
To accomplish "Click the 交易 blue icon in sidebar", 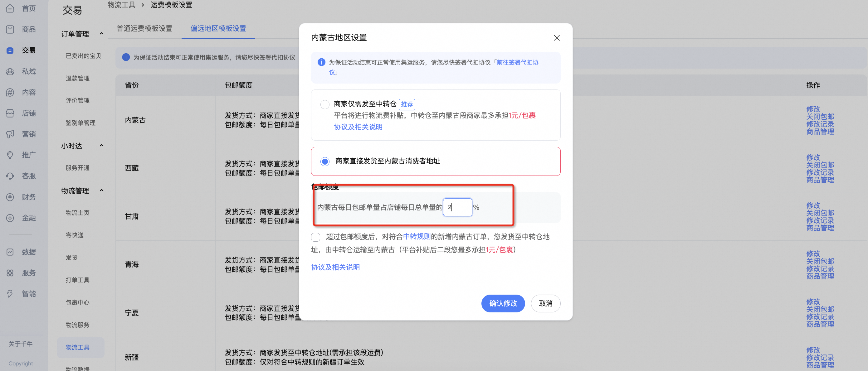I will [x=10, y=50].
